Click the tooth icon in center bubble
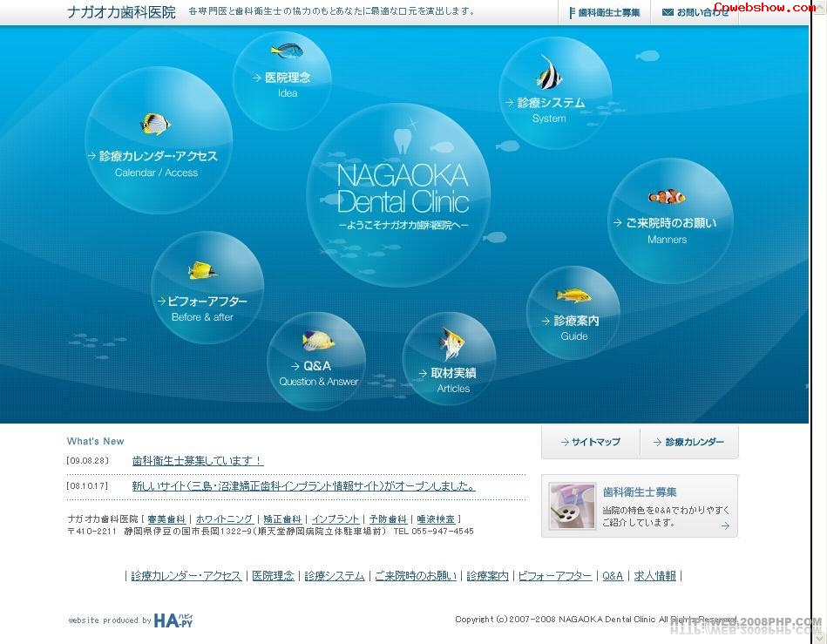 (x=402, y=141)
